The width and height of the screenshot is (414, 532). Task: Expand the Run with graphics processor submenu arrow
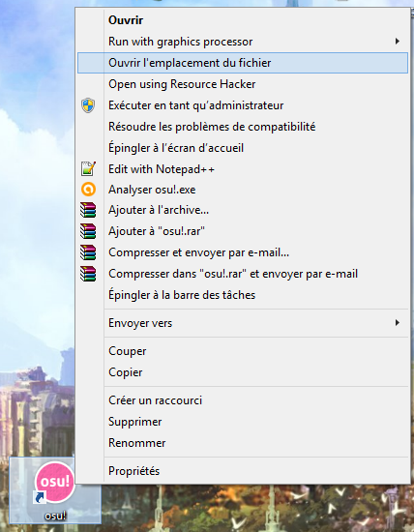click(397, 42)
